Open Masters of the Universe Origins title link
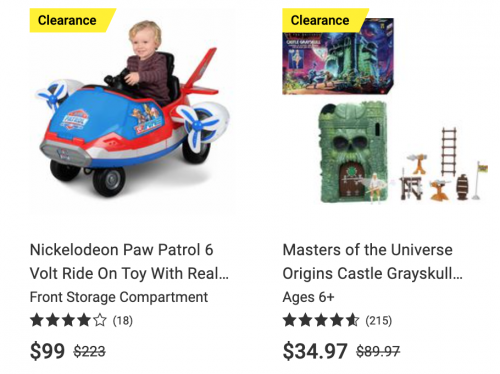Viewport: 500px width, 374px height. 372,262
